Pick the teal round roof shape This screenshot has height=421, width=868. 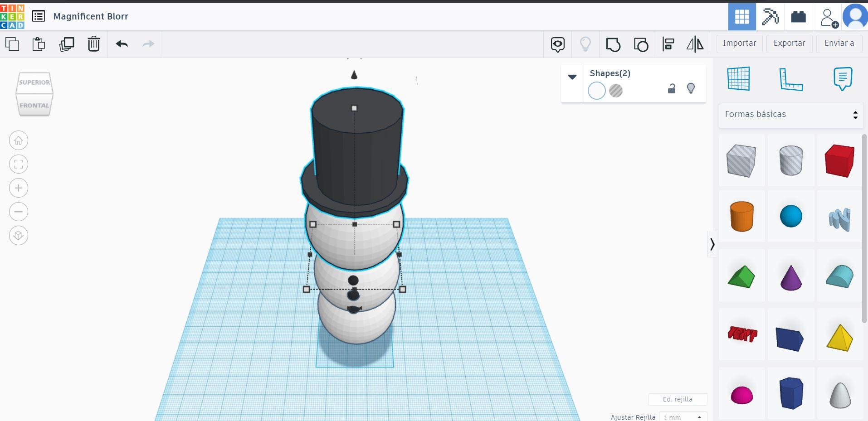[839, 276]
